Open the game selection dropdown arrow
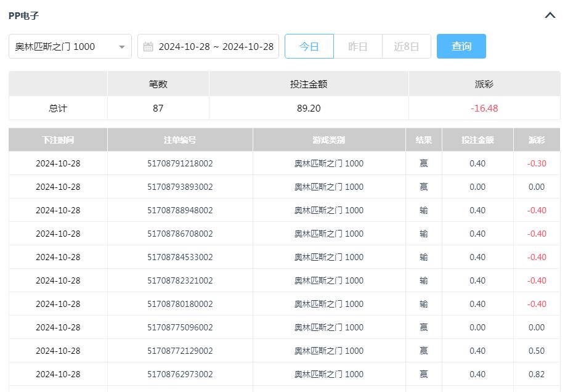 click(122, 46)
